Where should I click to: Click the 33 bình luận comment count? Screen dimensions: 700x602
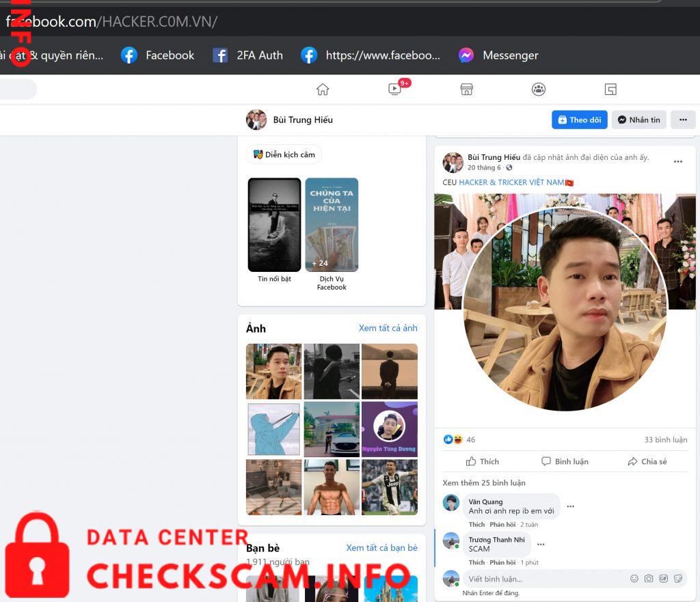click(x=666, y=439)
